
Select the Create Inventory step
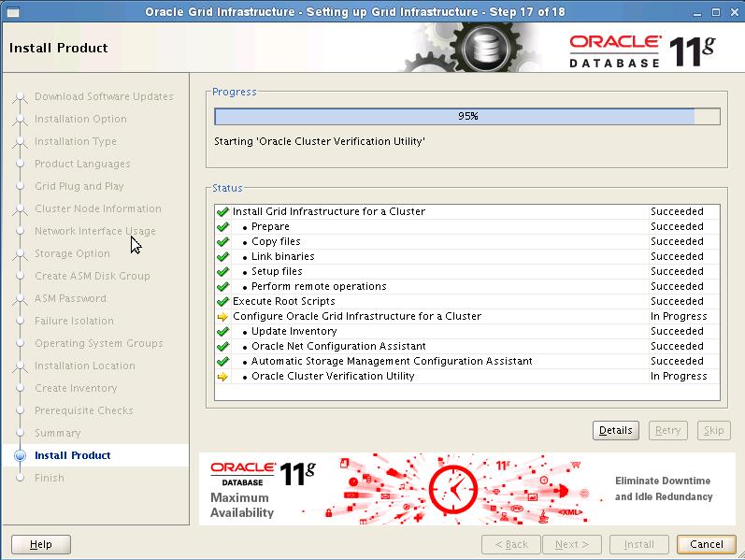coord(76,388)
